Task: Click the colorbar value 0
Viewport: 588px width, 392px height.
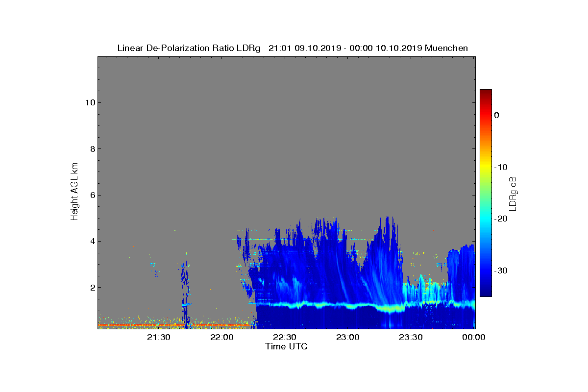Action: tap(496, 115)
